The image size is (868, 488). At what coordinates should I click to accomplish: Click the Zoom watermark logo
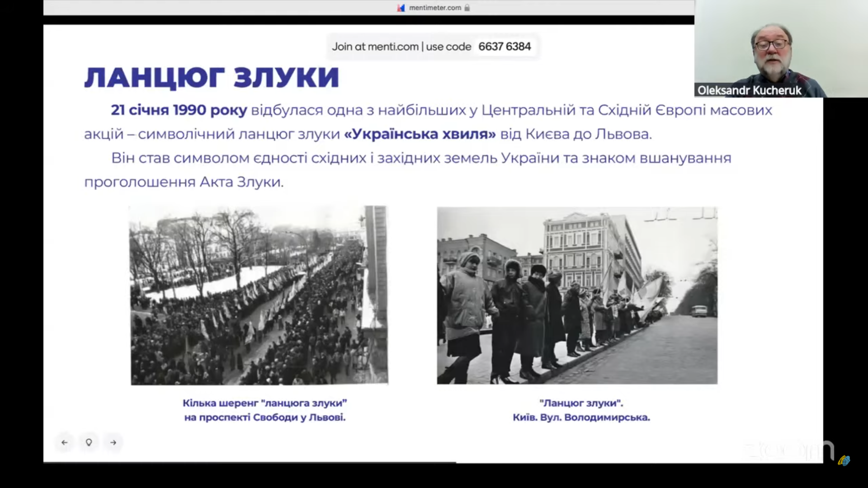pyautogui.click(x=789, y=450)
